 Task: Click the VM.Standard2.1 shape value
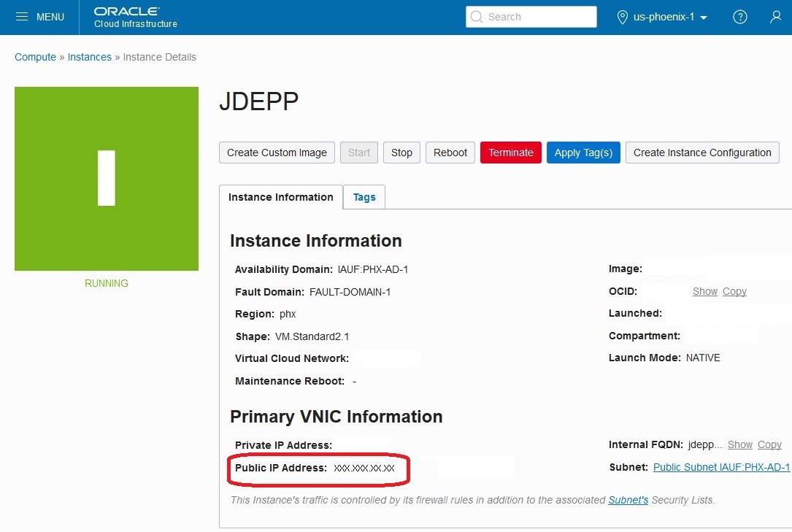coord(312,336)
